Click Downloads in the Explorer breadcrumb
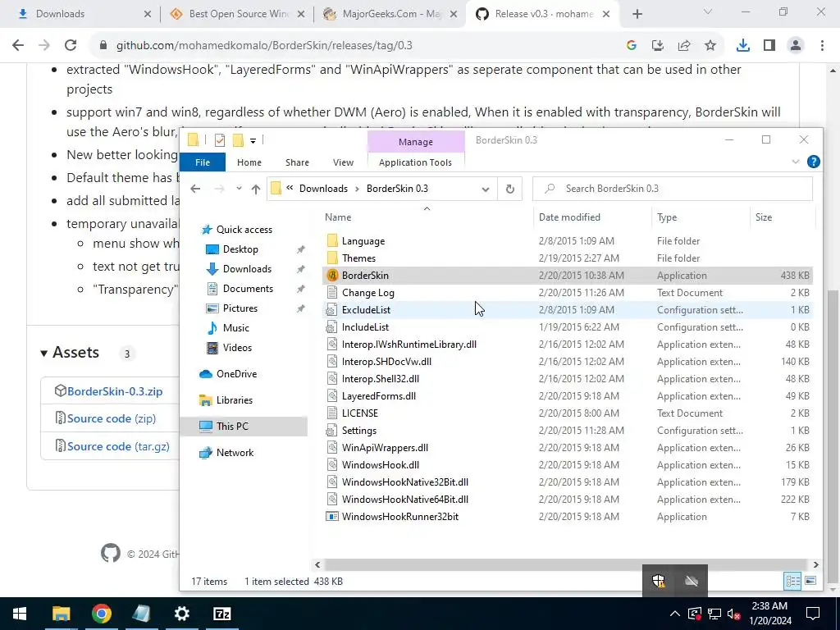840x630 pixels. coord(323,189)
